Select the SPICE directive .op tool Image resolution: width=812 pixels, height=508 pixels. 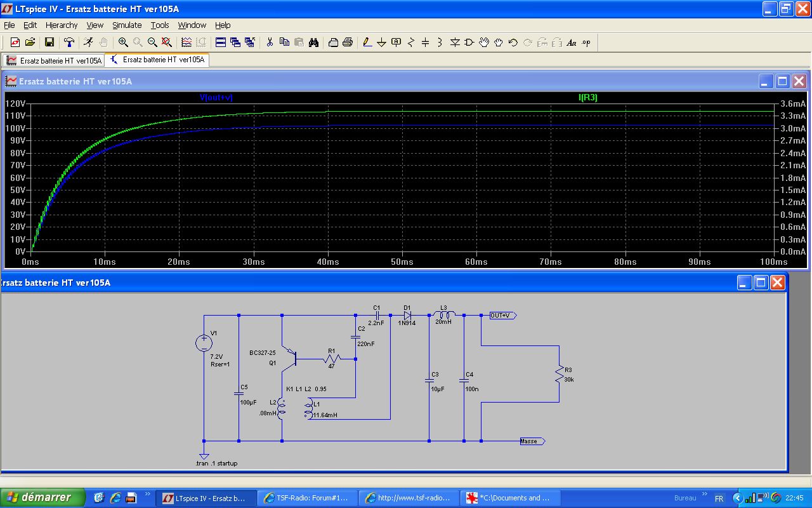[586, 43]
